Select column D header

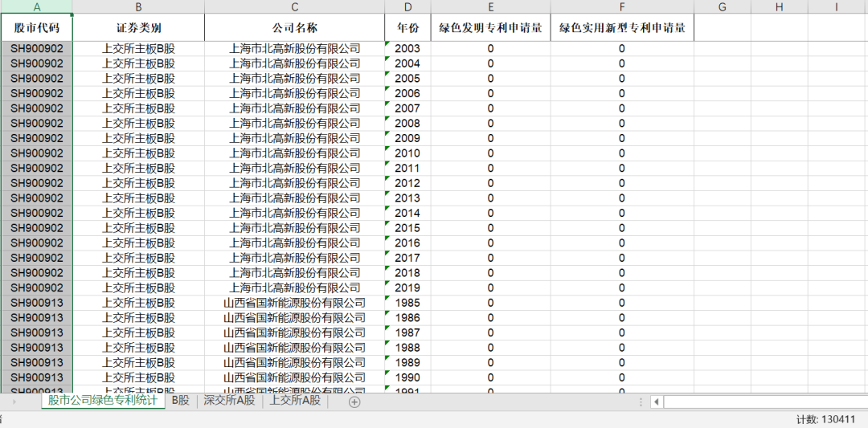point(408,6)
